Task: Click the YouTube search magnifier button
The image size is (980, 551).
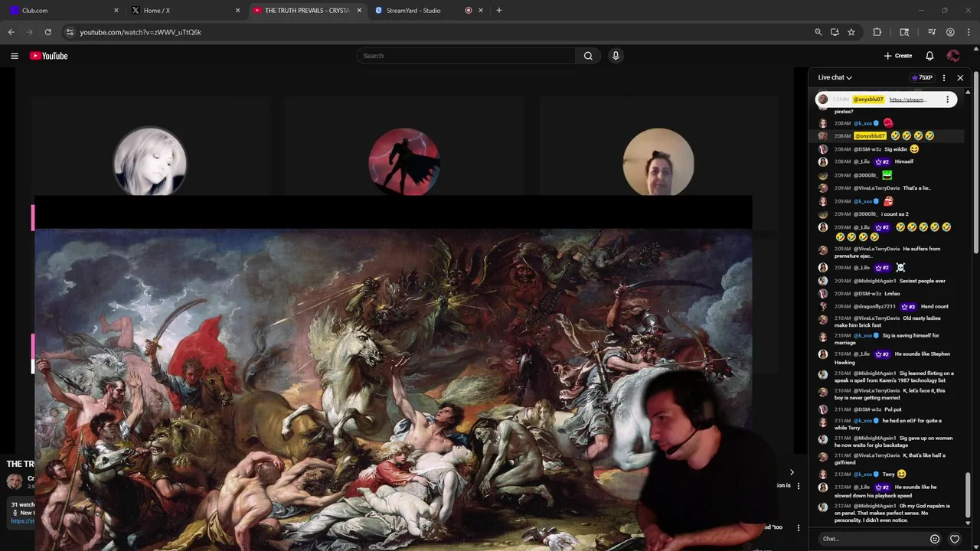Action: pyautogui.click(x=588, y=56)
